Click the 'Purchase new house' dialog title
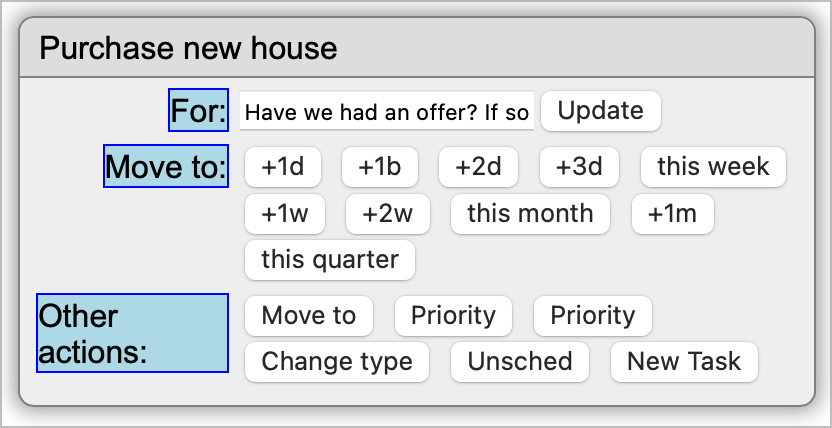 click(x=189, y=48)
